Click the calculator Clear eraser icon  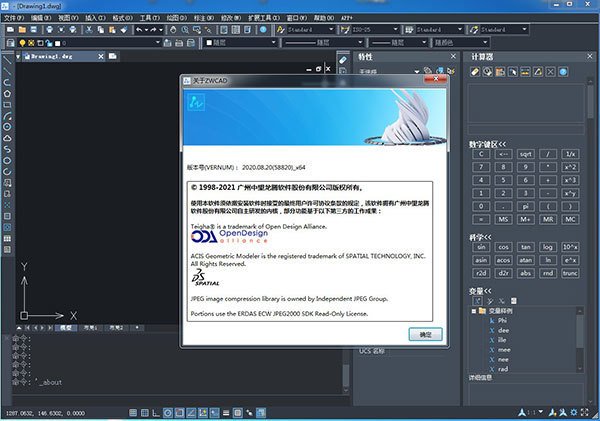[x=475, y=72]
